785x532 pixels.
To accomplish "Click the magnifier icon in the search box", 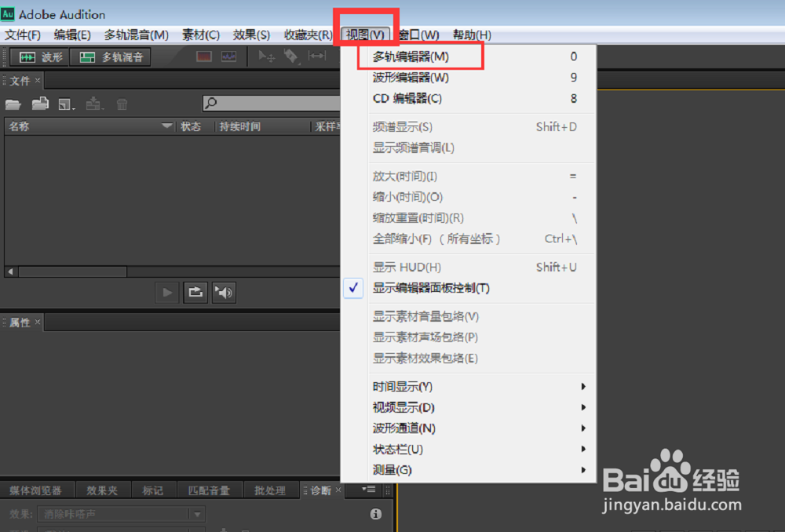I will [211, 103].
